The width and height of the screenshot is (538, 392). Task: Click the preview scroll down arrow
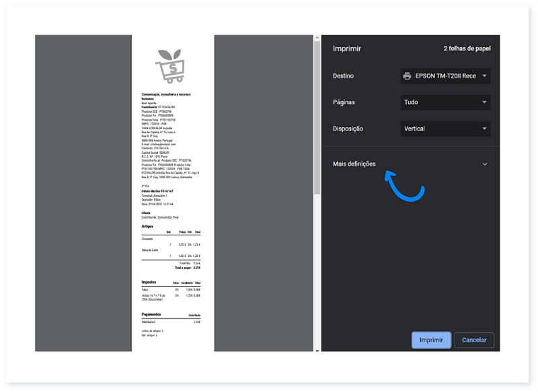pos(317,350)
